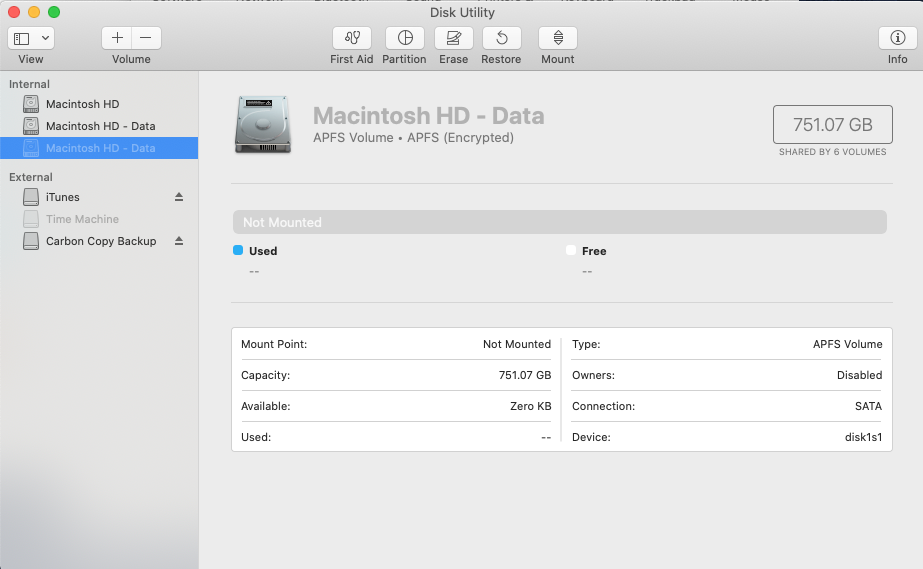This screenshot has height=569, width=923.
Task: Select the highlighted Macintosh HD - Data row
Action: point(99,148)
